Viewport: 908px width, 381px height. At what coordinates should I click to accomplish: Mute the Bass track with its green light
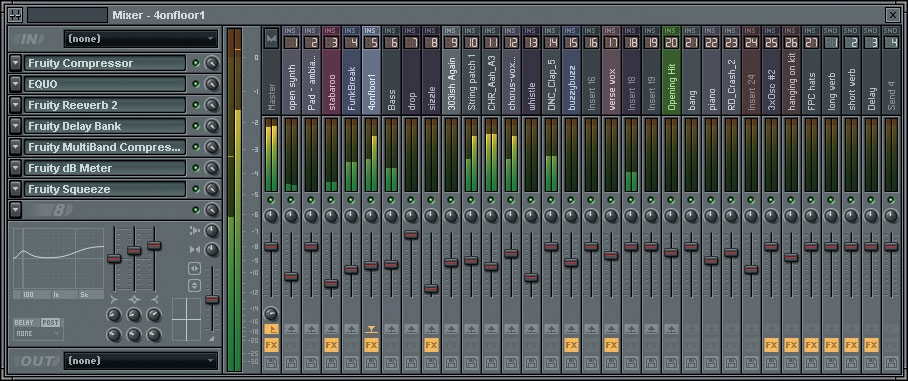point(391,200)
